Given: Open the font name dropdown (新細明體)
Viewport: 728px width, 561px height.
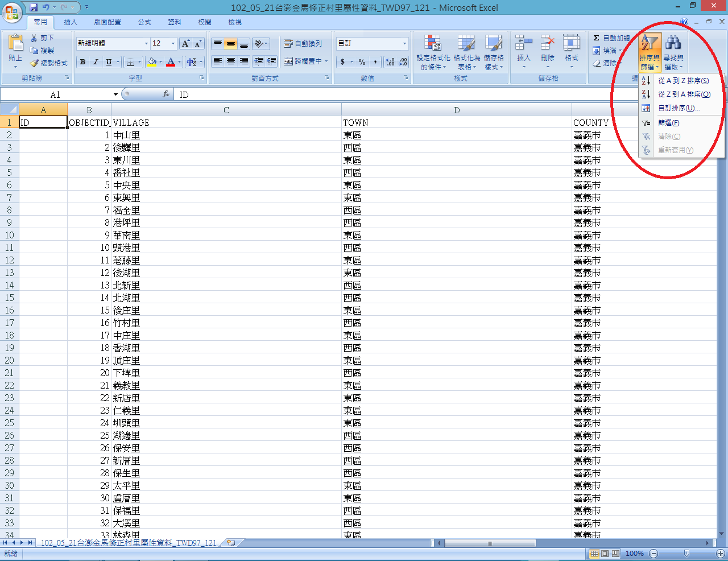Looking at the screenshot, I should (x=146, y=44).
